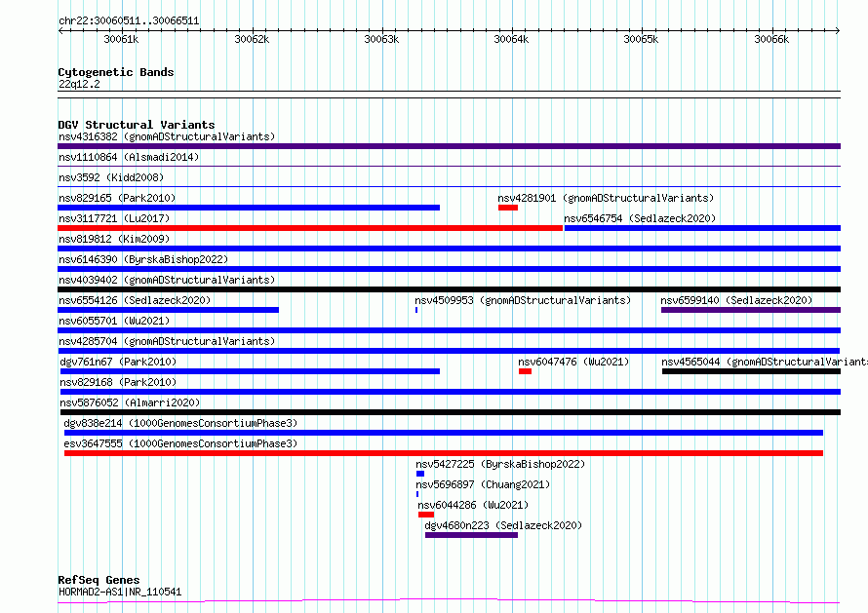Screen dimensions: 868x613
Task: Click the dgv838e214 1000GenomesConsortiumPhase3 label
Action: [180, 423]
